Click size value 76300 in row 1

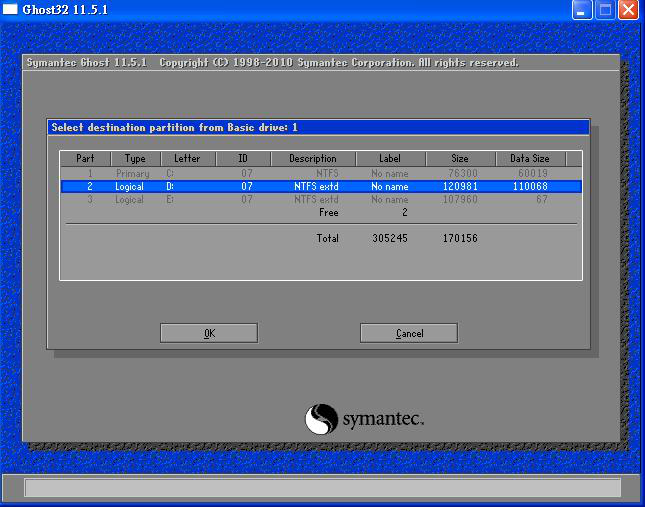tap(463, 173)
